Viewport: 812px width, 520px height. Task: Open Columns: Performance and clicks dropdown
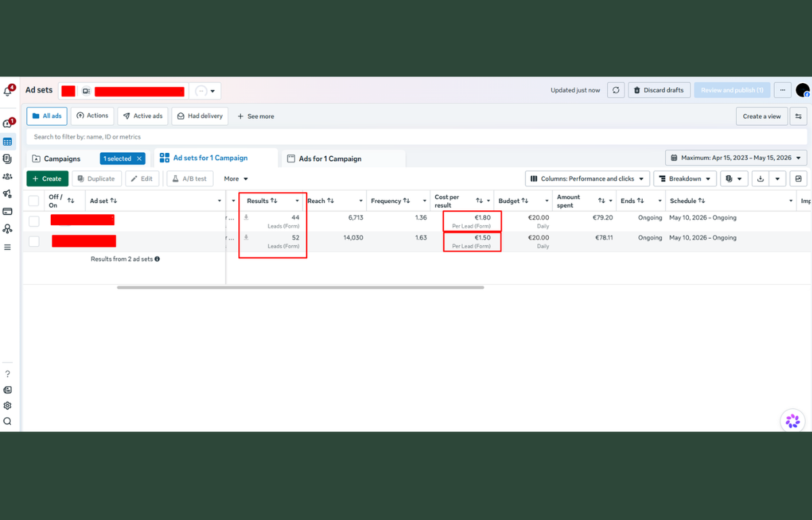point(587,179)
